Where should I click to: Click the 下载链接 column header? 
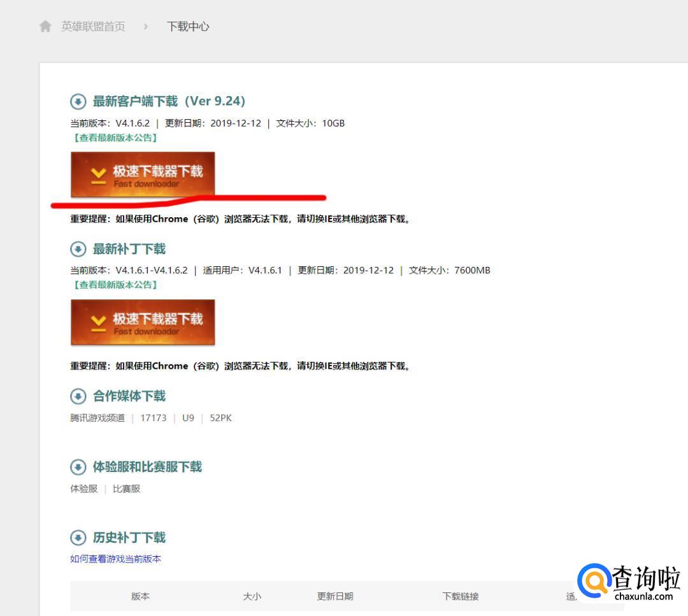tap(461, 596)
